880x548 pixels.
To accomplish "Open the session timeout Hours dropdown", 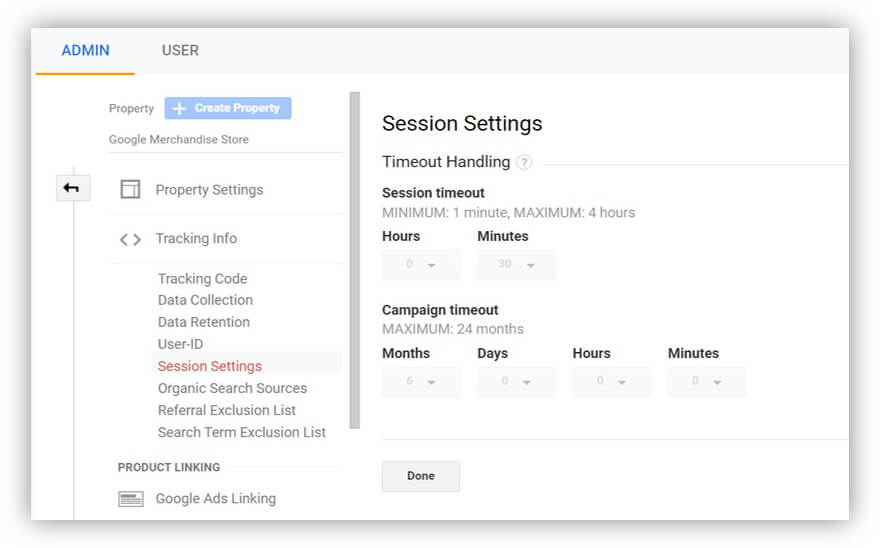I will pyautogui.click(x=421, y=265).
